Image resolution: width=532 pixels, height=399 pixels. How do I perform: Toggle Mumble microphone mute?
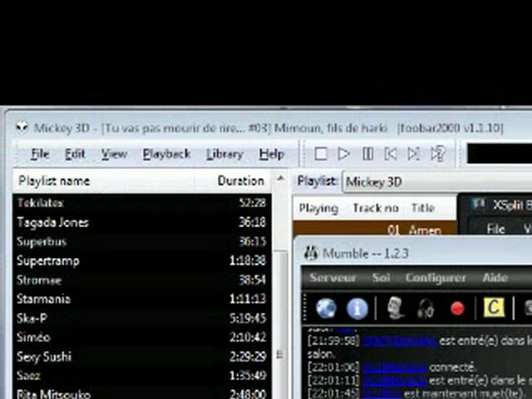[395, 308]
